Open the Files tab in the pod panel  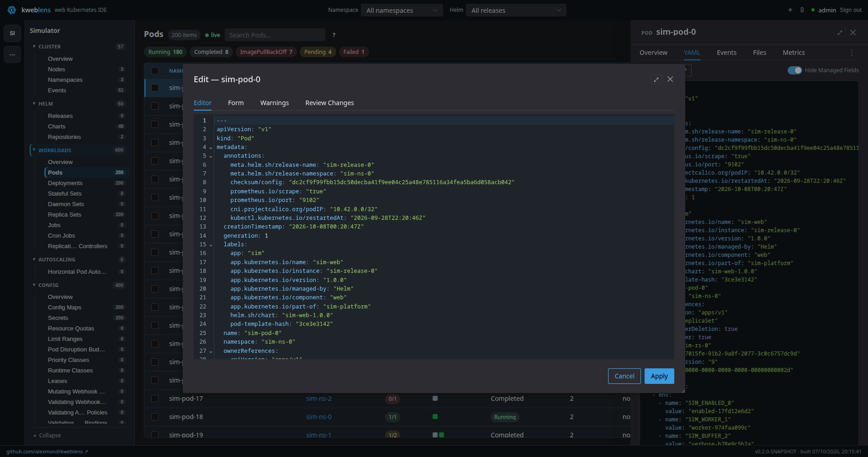tap(759, 53)
